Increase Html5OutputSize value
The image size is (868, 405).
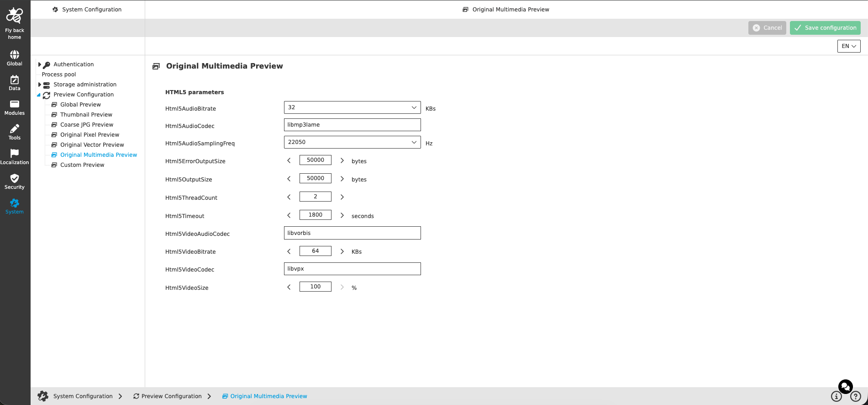(342, 179)
